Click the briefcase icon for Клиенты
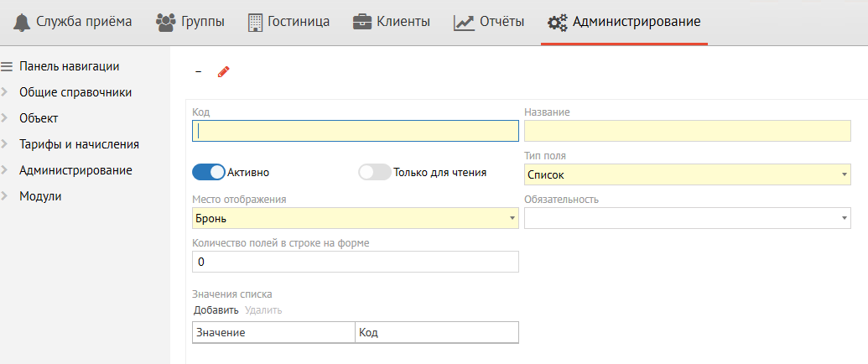868x364 pixels. click(x=362, y=22)
